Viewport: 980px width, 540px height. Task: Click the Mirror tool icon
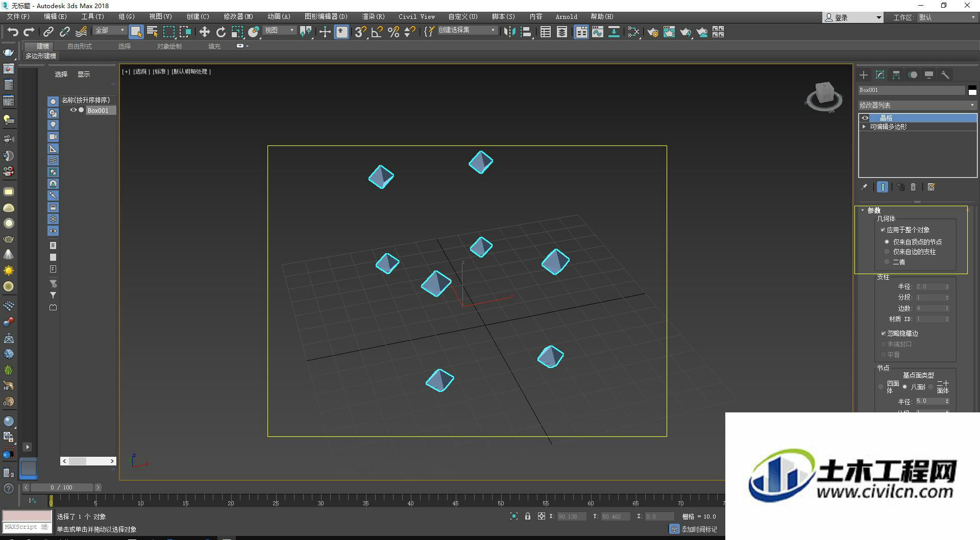pyautogui.click(x=509, y=32)
